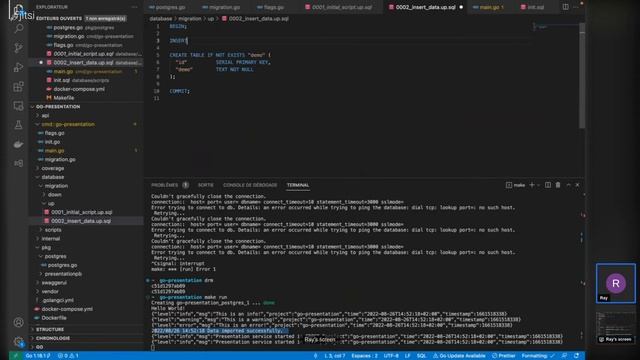Add a new terminal with plus icon
Screen dimensions: 640x360
coord(532,185)
